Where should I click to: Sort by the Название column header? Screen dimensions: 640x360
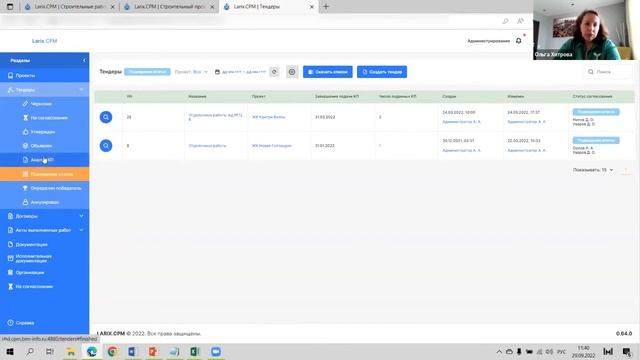pos(197,96)
